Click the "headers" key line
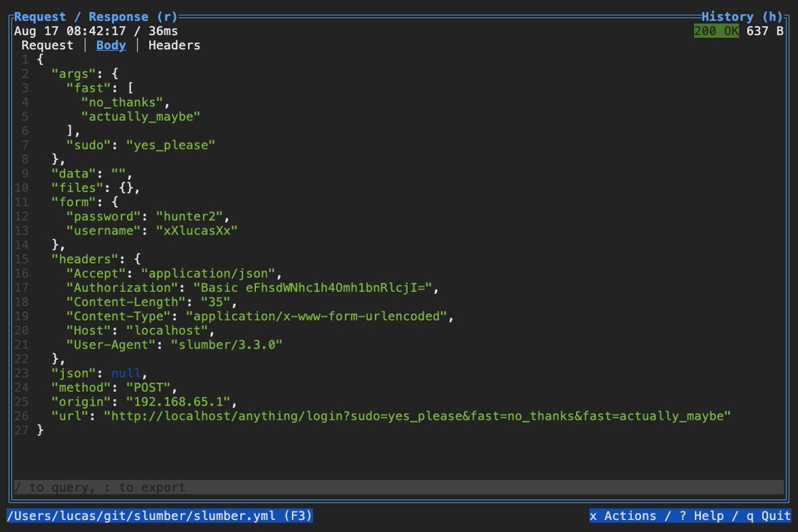Screen dimensions: 798x532 [x=96, y=259]
